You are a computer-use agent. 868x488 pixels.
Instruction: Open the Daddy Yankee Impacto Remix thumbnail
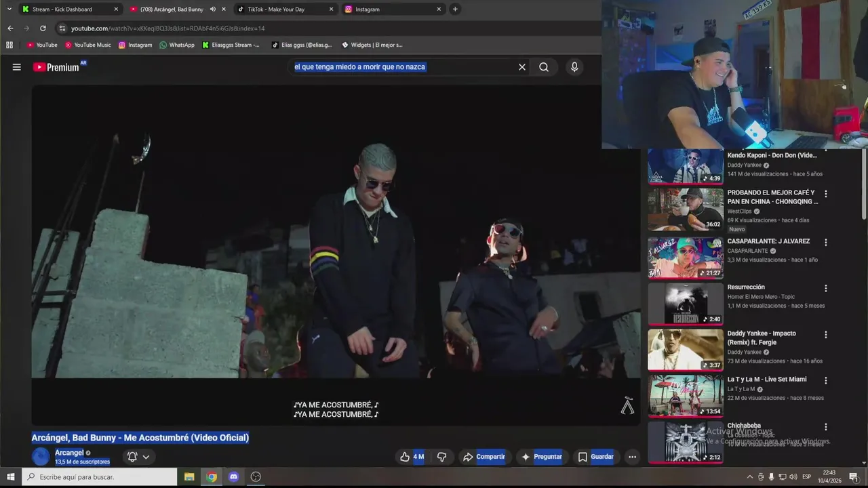click(686, 350)
